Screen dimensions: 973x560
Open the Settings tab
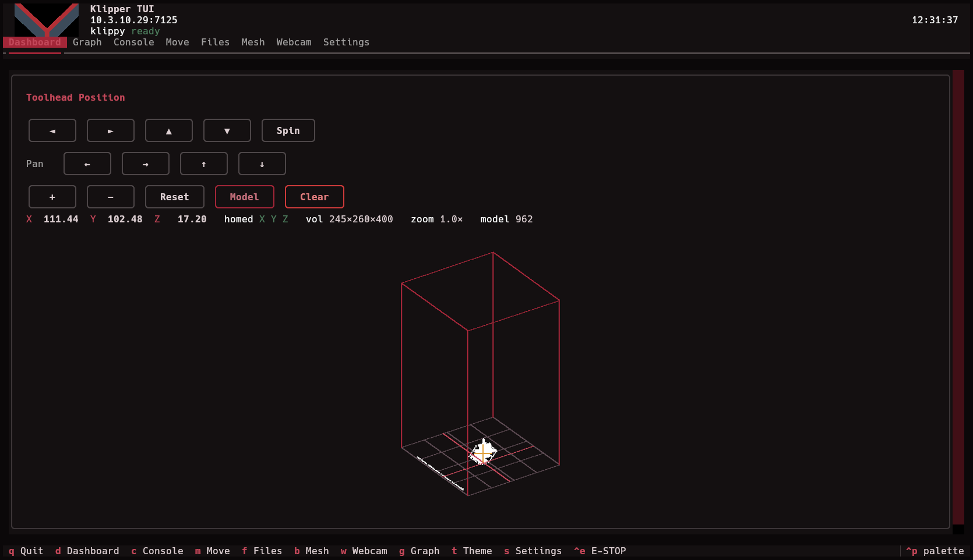coord(347,42)
